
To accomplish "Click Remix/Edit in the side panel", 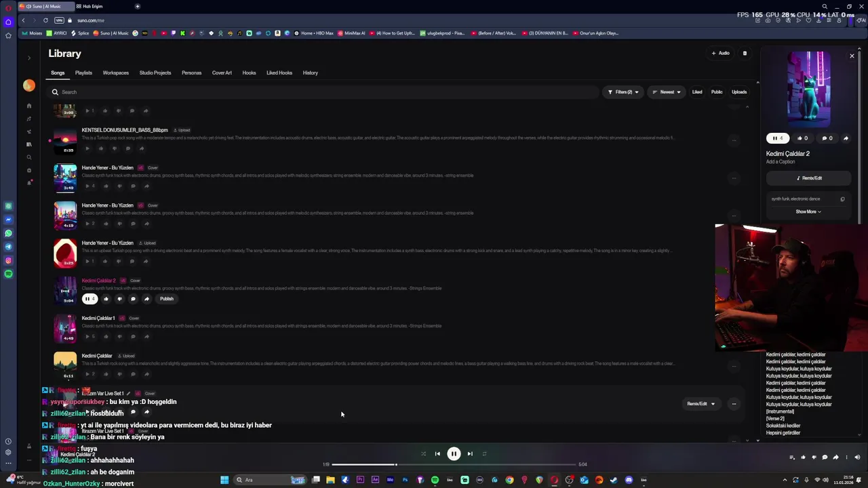I will (809, 178).
